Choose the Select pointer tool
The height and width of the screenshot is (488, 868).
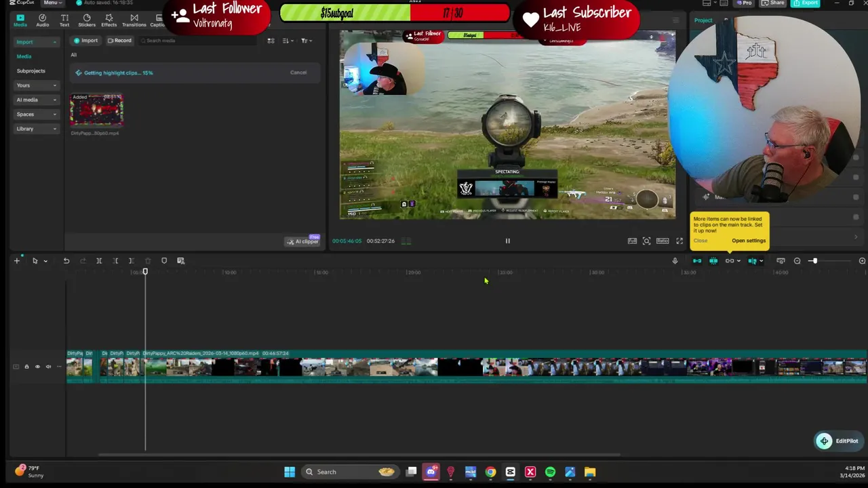coord(35,261)
